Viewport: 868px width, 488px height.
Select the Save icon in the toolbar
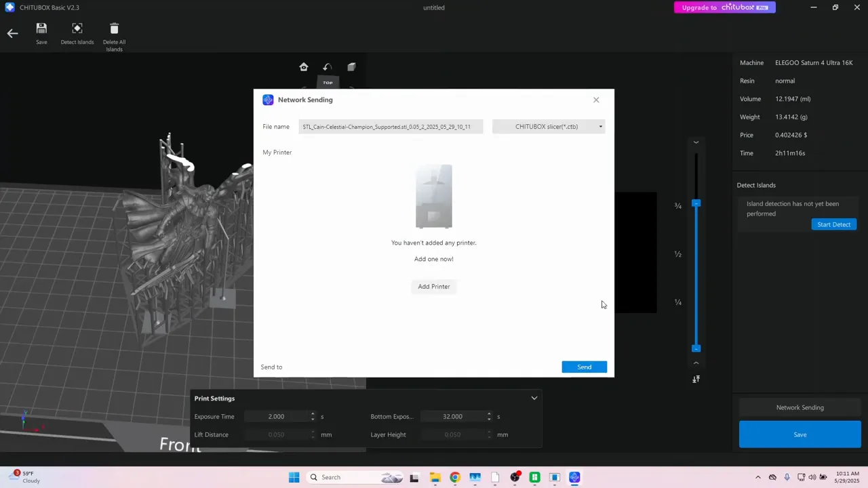41,28
